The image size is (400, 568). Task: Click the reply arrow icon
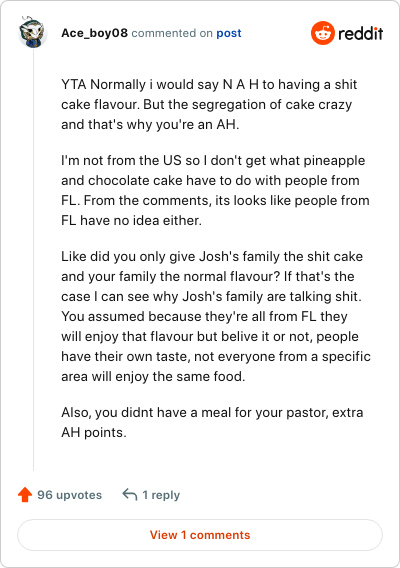pyautogui.click(x=130, y=494)
